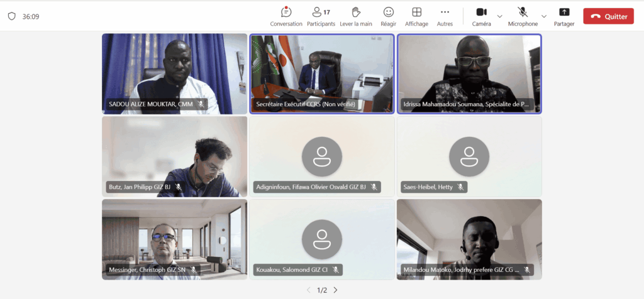Unmute the Microphone

(x=523, y=16)
